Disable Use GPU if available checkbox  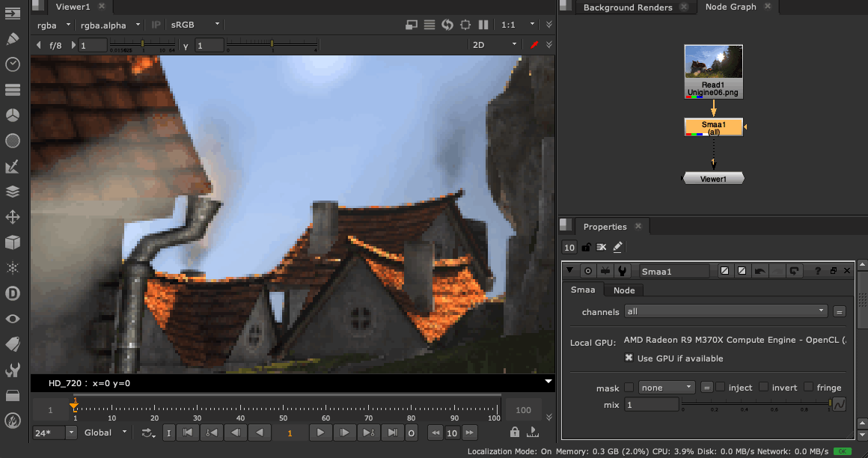[629, 358]
